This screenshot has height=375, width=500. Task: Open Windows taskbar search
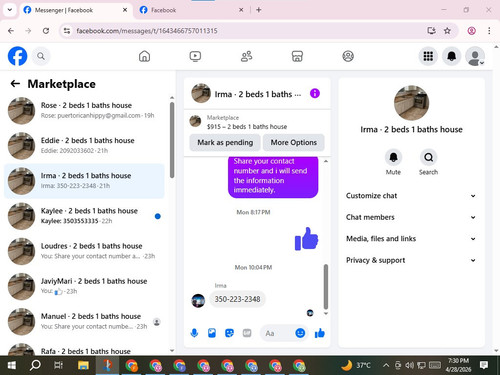35,366
